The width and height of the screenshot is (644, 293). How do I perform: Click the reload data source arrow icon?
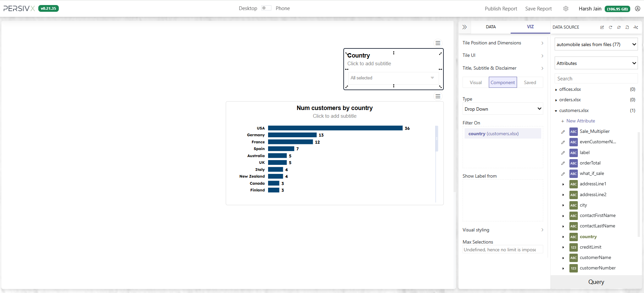point(610,27)
